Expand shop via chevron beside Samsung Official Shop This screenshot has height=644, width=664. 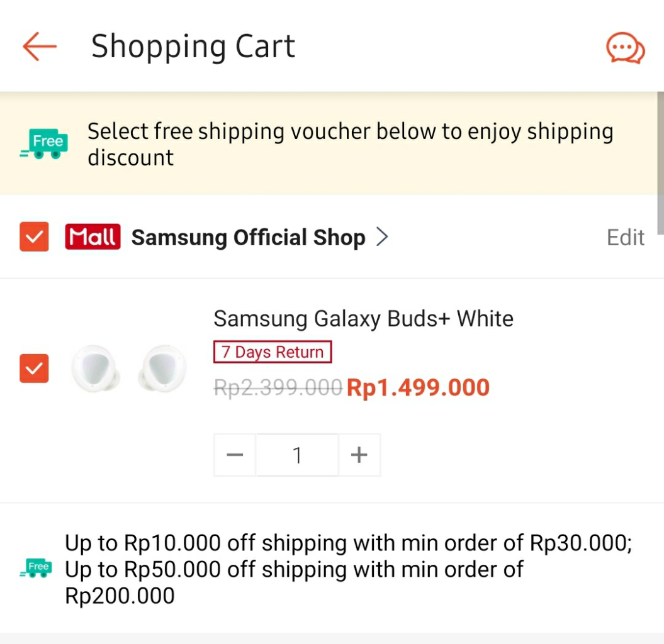click(381, 237)
